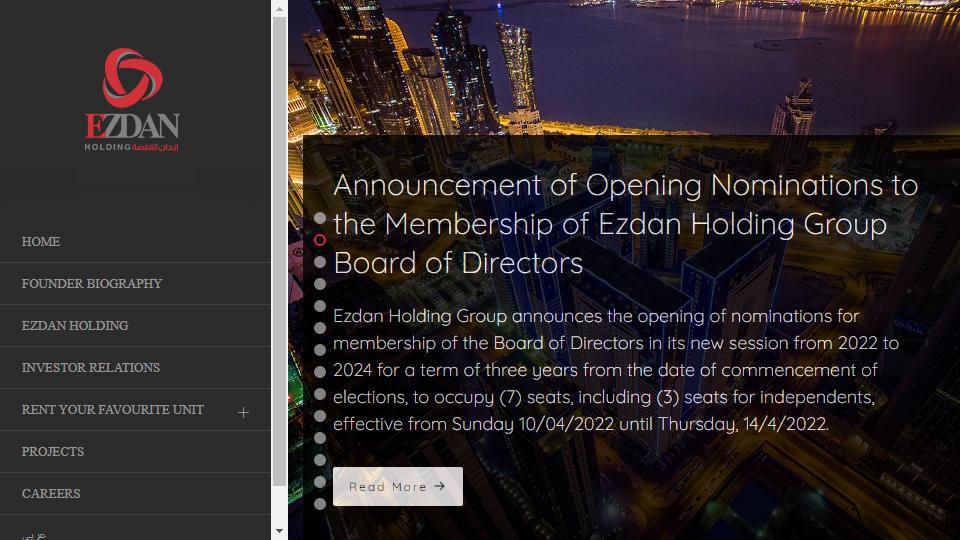The image size is (960, 540).
Task: Select the first slide dot above active one
Action: click(x=320, y=218)
